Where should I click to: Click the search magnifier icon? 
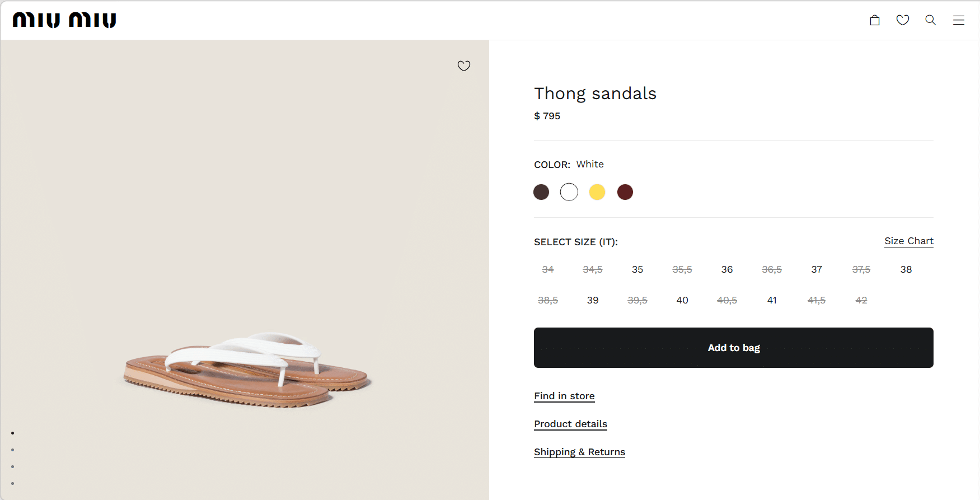(931, 20)
